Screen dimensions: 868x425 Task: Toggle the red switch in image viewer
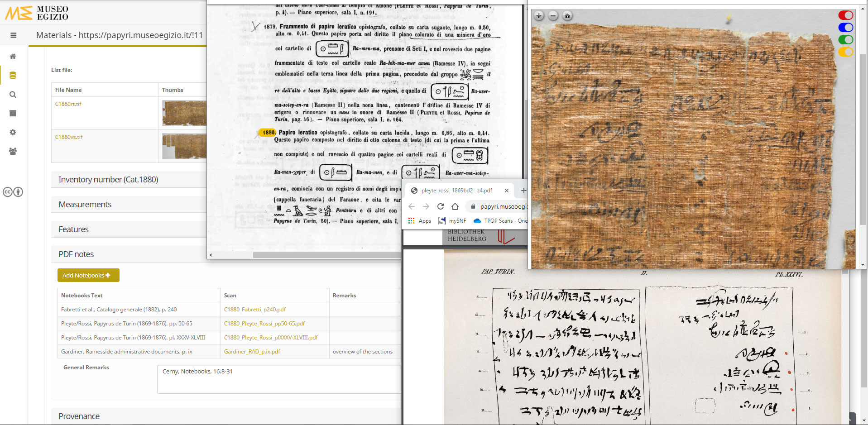(x=845, y=15)
